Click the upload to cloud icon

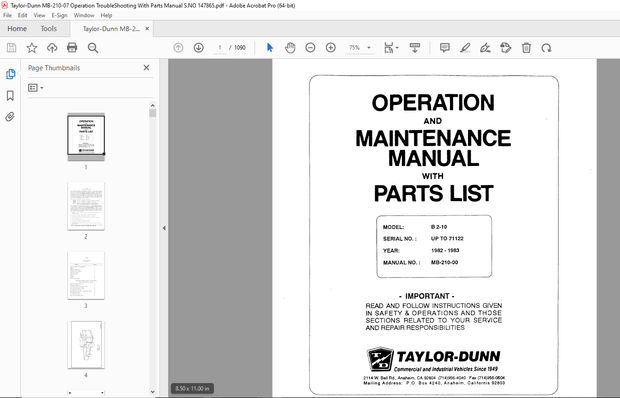tap(52, 48)
